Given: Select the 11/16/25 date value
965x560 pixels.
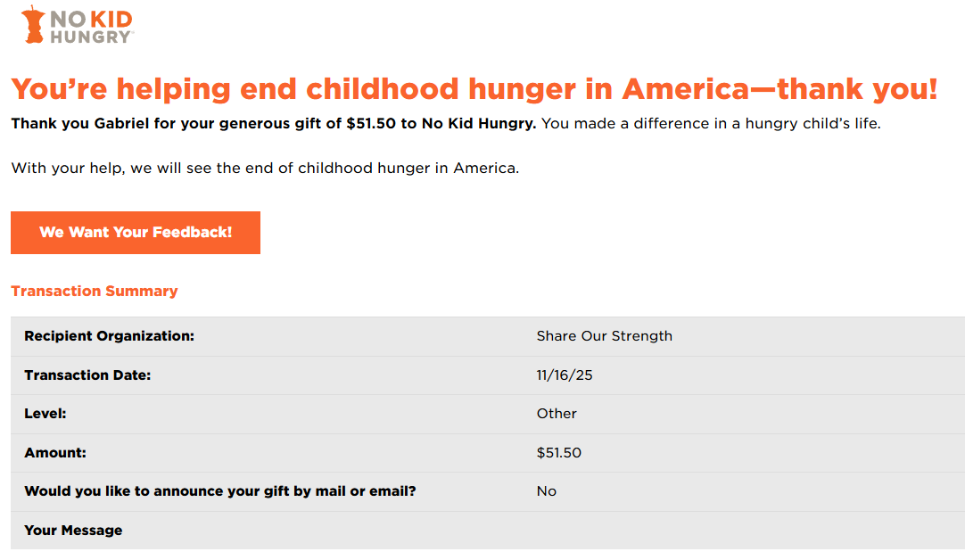Looking at the screenshot, I should click(x=564, y=375).
